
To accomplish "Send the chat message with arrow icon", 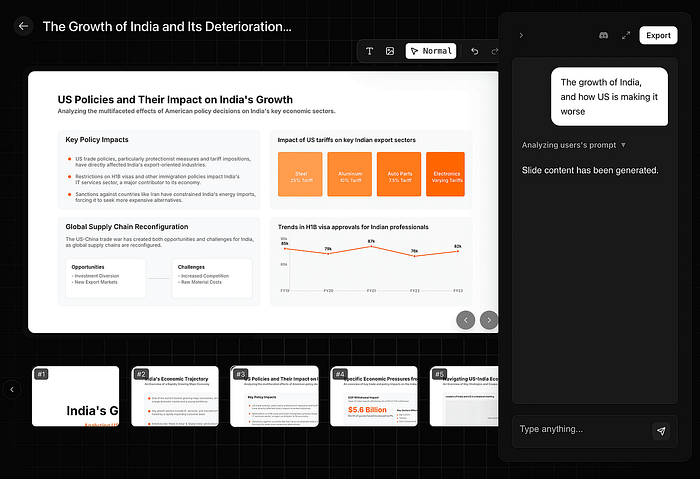I will (x=661, y=430).
